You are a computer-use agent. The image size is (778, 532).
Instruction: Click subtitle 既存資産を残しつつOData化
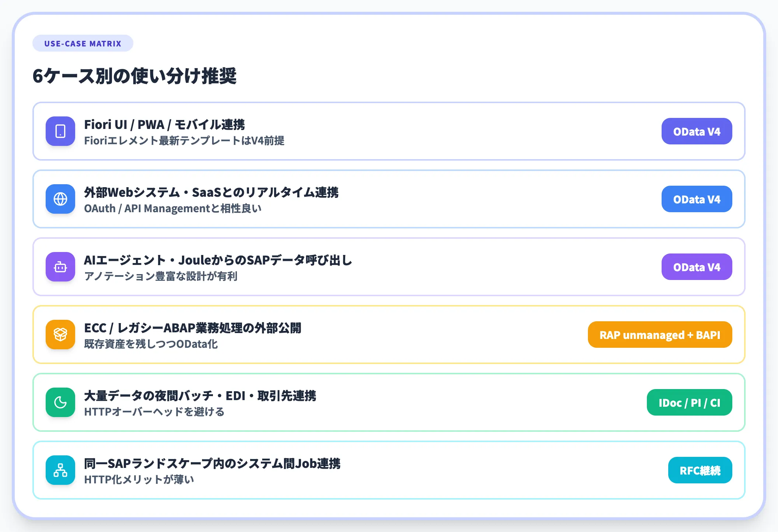point(151,344)
